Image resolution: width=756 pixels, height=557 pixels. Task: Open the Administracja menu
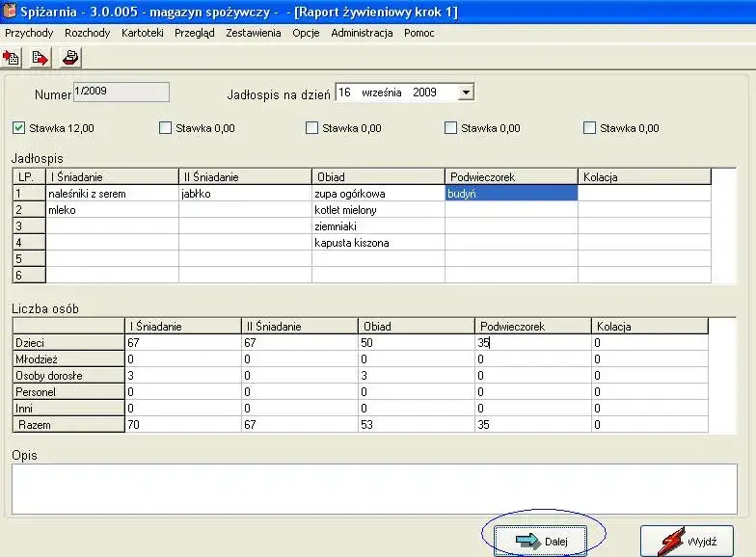point(362,33)
